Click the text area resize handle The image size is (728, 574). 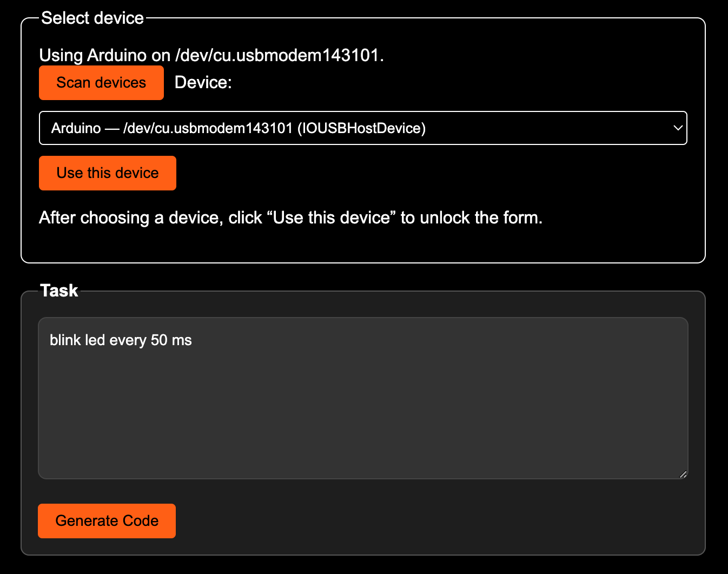click(x=683, y=474)
